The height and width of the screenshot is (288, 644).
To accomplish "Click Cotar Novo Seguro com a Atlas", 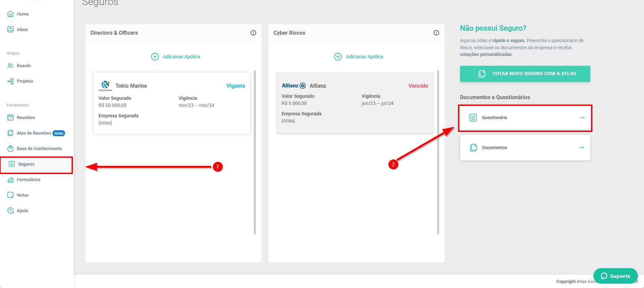I will [x=525, y=74].
